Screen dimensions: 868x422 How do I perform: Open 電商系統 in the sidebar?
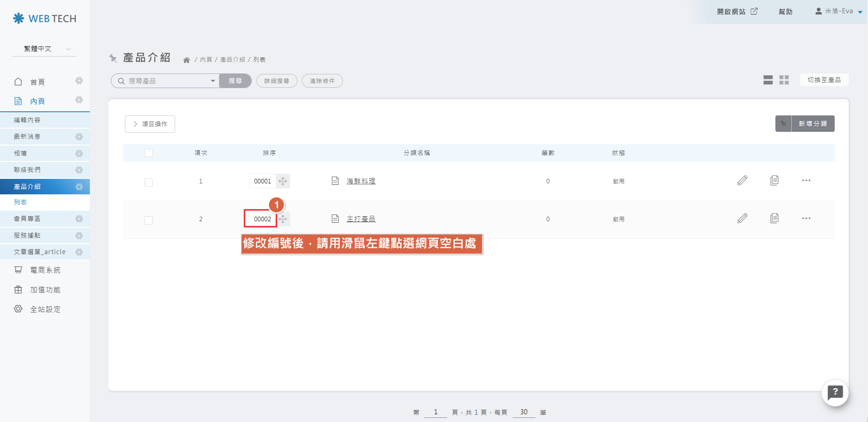(45, 270)
